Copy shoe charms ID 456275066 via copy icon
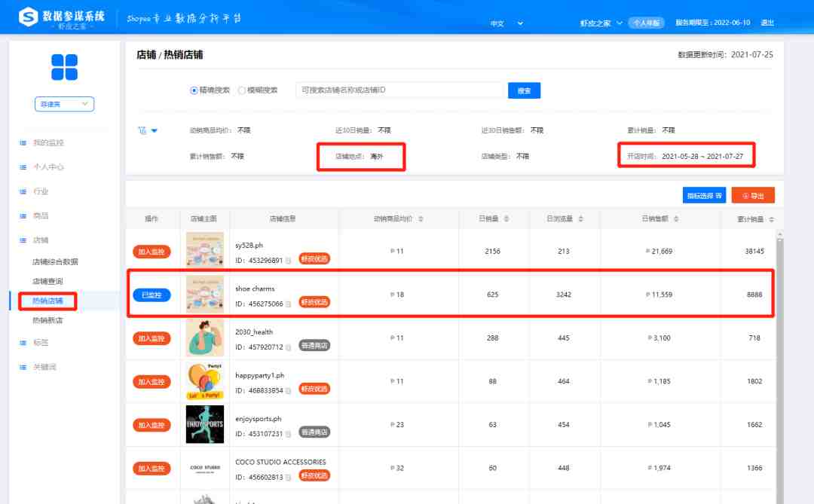This screenshot has height=504, width=814. click(288, 304)
